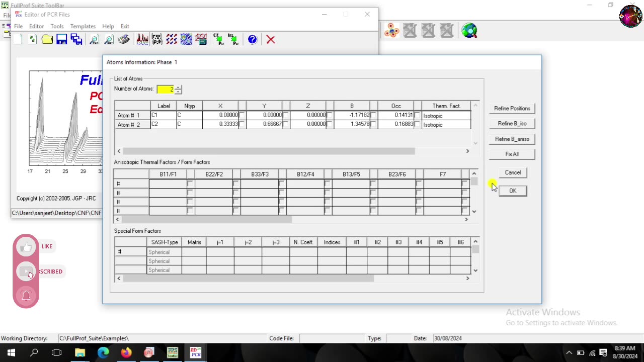
Task: Click the anisotropic factors horizontal scrollbar
Action: point(207,219)
